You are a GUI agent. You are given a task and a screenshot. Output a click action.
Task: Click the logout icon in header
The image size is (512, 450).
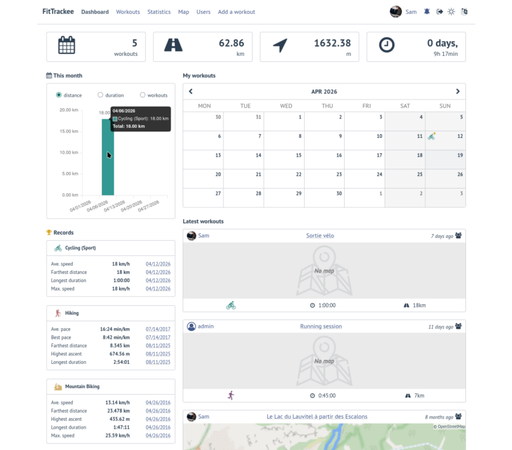click(439, 12)
